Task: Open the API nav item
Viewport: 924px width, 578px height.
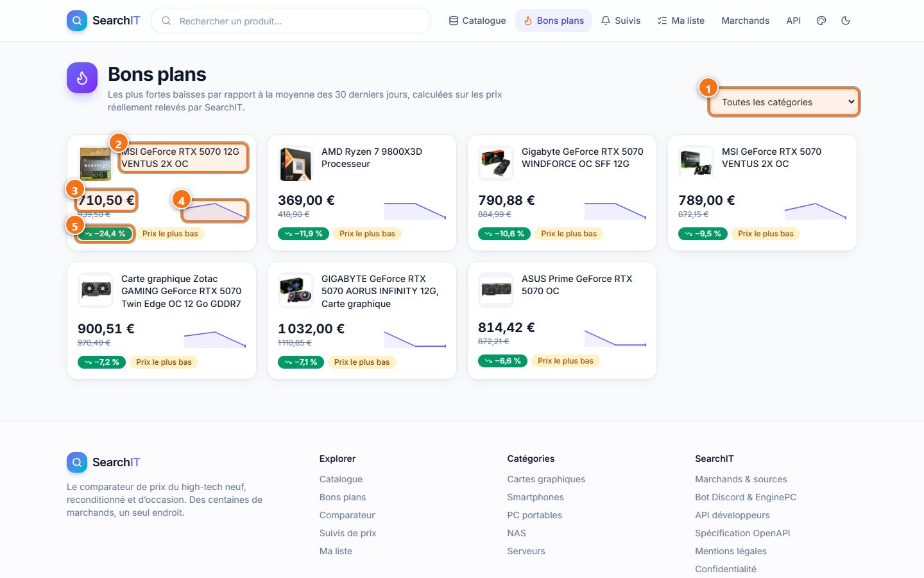Action: 793,21
